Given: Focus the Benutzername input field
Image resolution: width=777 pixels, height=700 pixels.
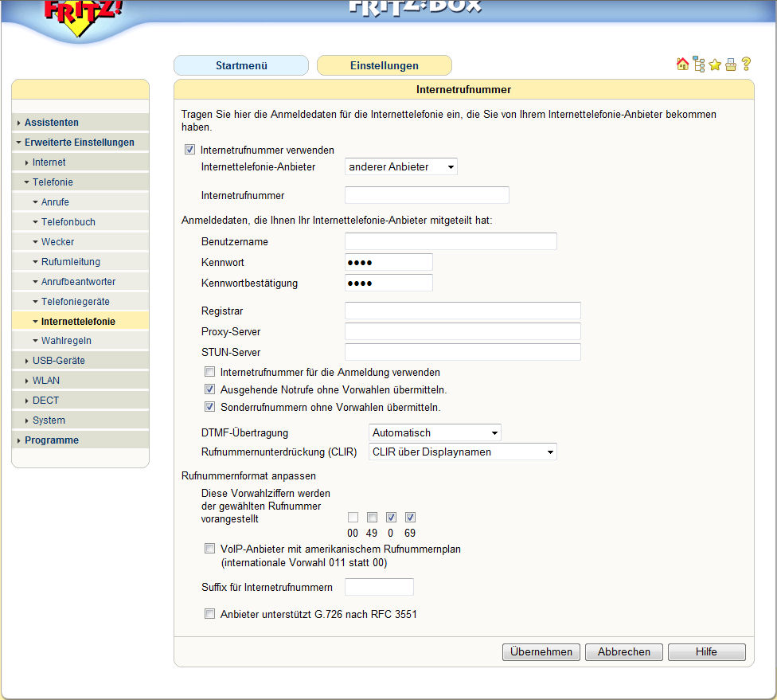Looking at the screenshot, I should (451, 241).
